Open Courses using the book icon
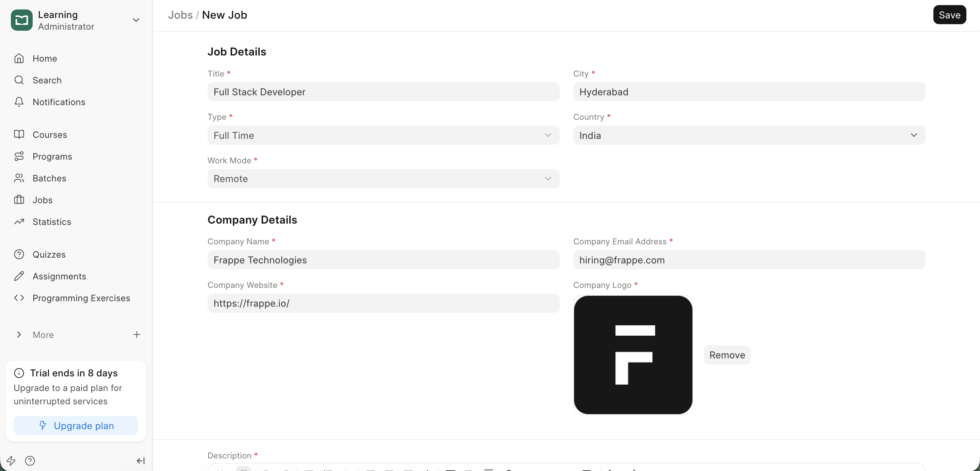The height and width of the screenshot is (471, 980). [x=19, y=134]
